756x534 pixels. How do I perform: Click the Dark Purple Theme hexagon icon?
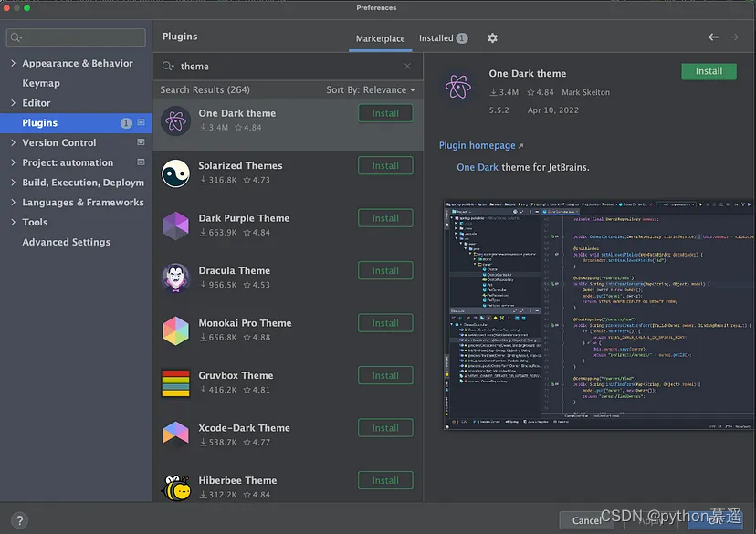175,225
